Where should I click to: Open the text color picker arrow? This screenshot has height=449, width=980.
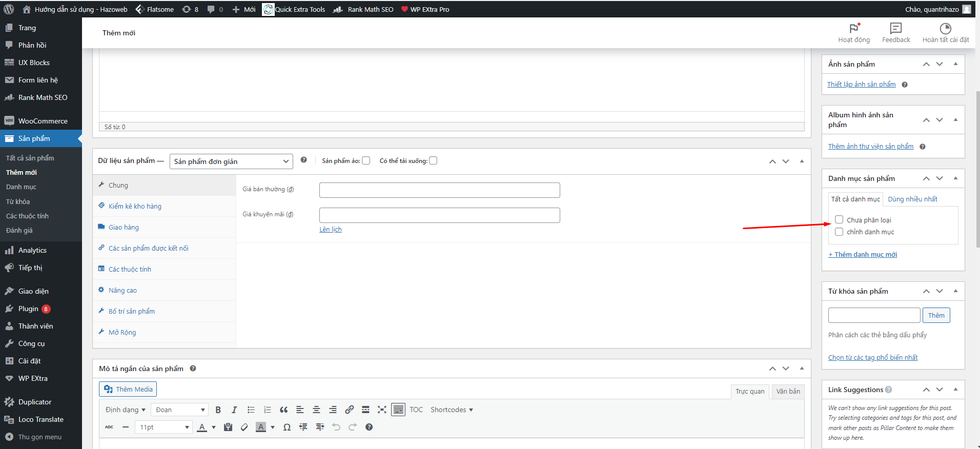click(x=214, y=427)
